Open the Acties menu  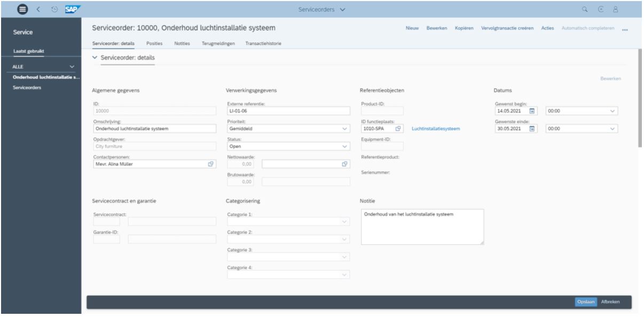[x=547, y=28]
